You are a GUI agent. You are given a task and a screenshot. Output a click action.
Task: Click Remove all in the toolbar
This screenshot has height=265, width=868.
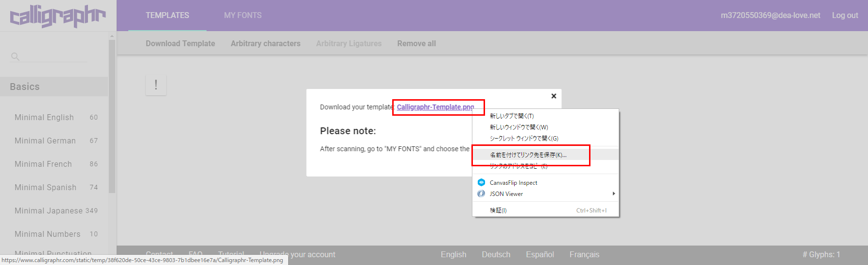pos(416,44)
